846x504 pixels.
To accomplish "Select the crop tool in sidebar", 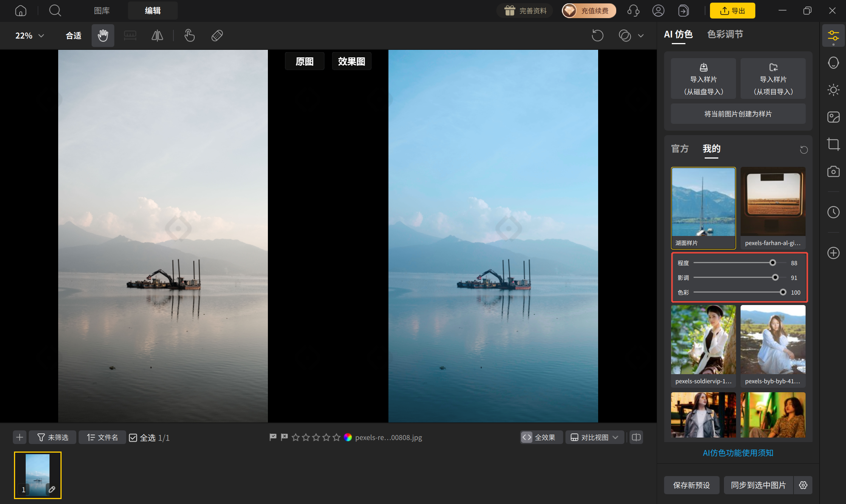I will (833, 144).
